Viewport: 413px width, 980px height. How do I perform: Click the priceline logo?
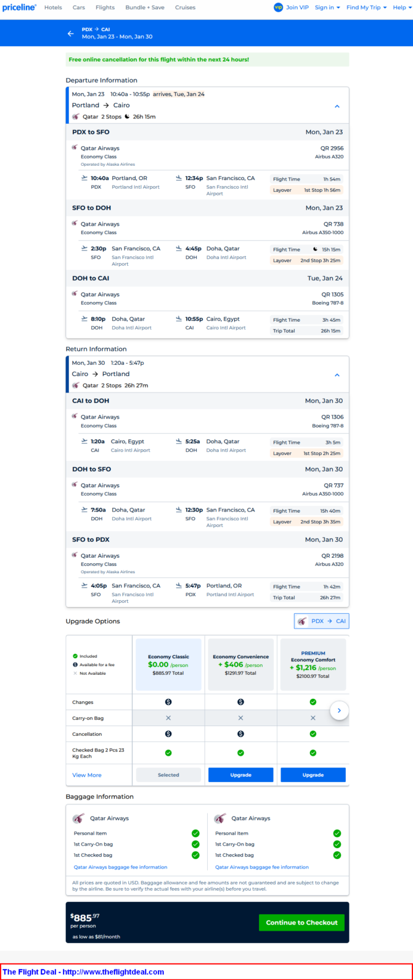coord(19,7)
